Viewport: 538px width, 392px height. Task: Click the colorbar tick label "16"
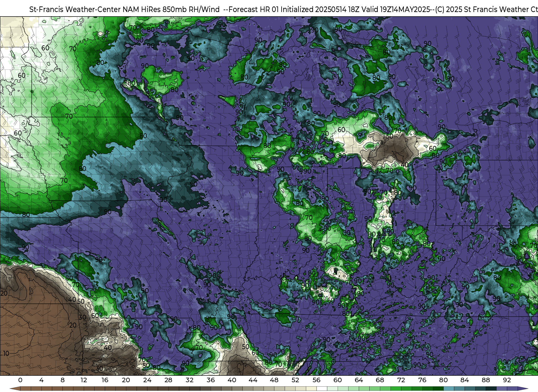[105, 380]
